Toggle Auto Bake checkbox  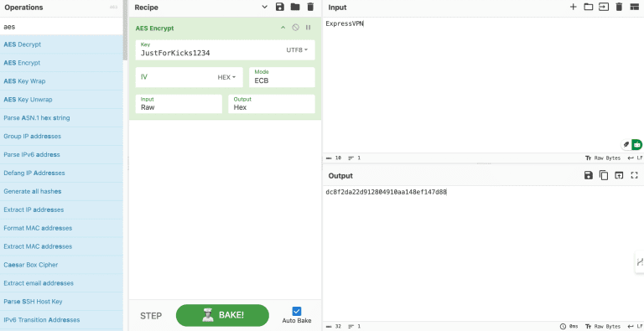click(x=297, y=311)
